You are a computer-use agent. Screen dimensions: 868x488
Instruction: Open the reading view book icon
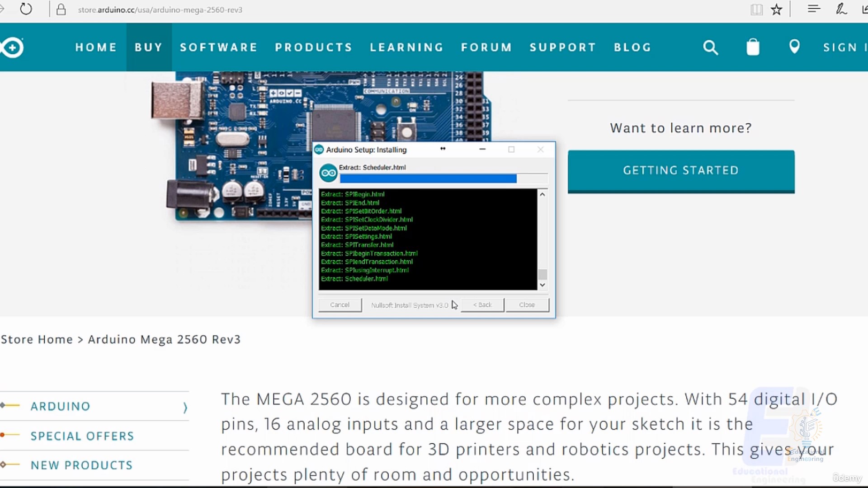pyautogui.click(x=756, y=9)
